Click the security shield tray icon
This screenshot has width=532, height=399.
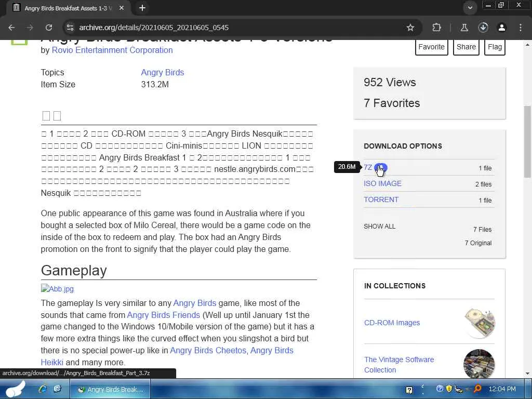click(x=449, y=389)
